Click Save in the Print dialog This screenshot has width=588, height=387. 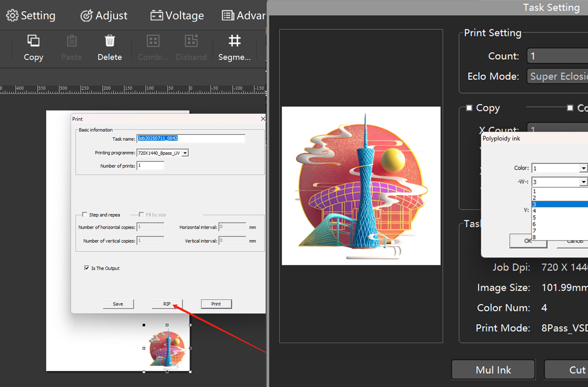click(118, 304)
